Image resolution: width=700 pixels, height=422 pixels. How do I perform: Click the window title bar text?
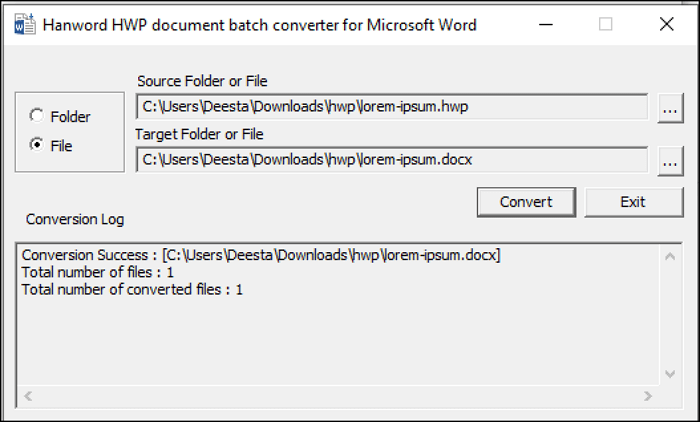pyautogui.click(x=259, y=25)
